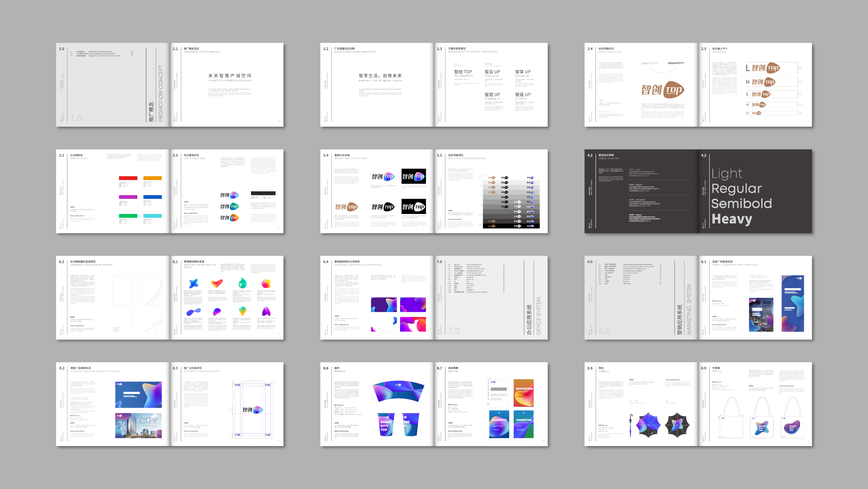This screenshot has height=489, width=868.
Task: Click the rightmost tote bag on page 8.9
Action: 793,418
